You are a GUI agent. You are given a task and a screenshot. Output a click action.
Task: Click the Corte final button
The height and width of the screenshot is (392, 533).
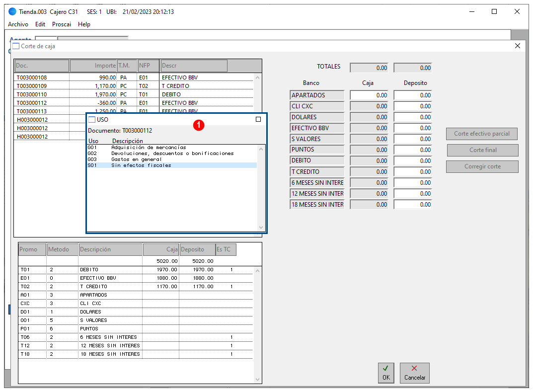pyautogui.click(x=483, y=150)
